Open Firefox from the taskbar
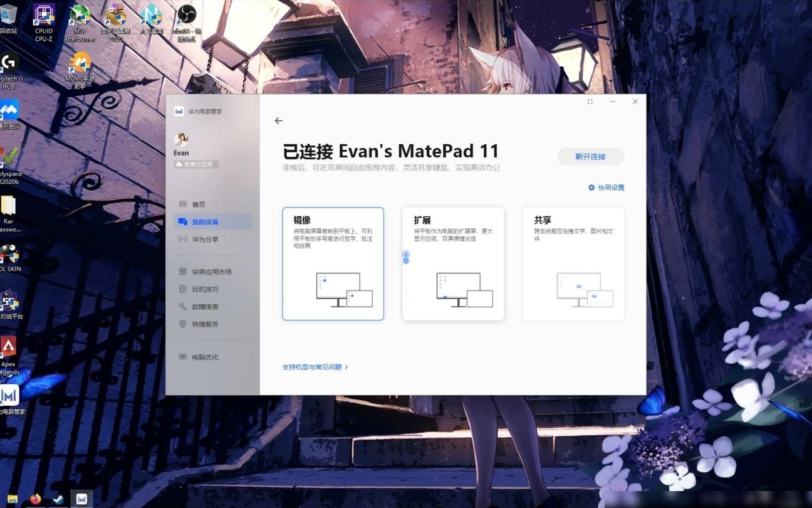Screen dimensions: 812x508 [x=35, y=499]
